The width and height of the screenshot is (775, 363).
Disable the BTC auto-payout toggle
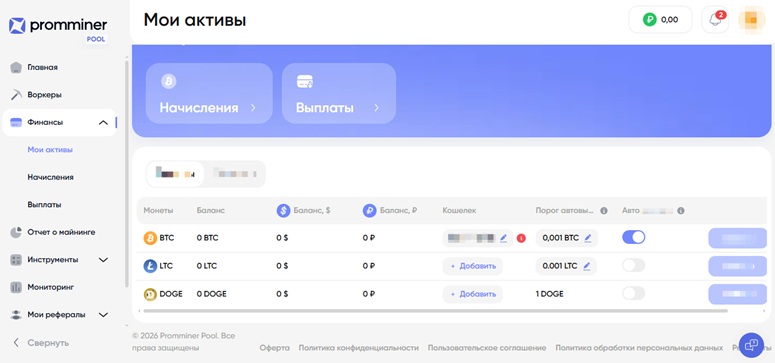point(634,237)
